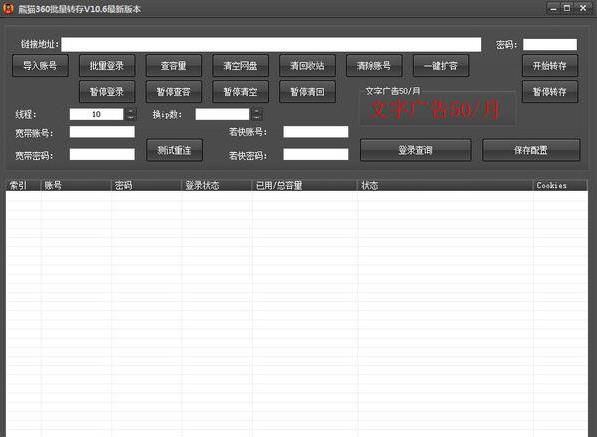Focus the 链接地址 input field

271,45
